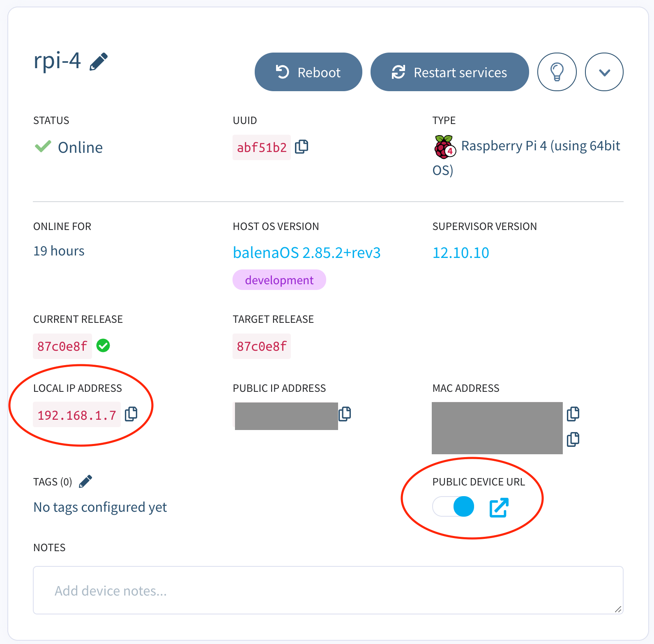Click current release 87c0e8f hash

tap(62, 346)
